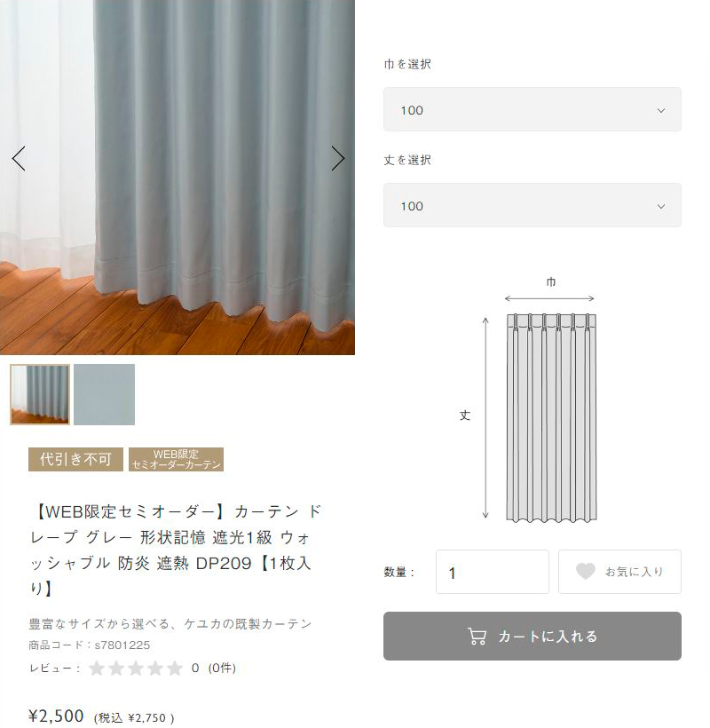This screenshot has height=728, width=710.
Task: Open the 丈を選択 length dropdown
Action: point(532,205)
